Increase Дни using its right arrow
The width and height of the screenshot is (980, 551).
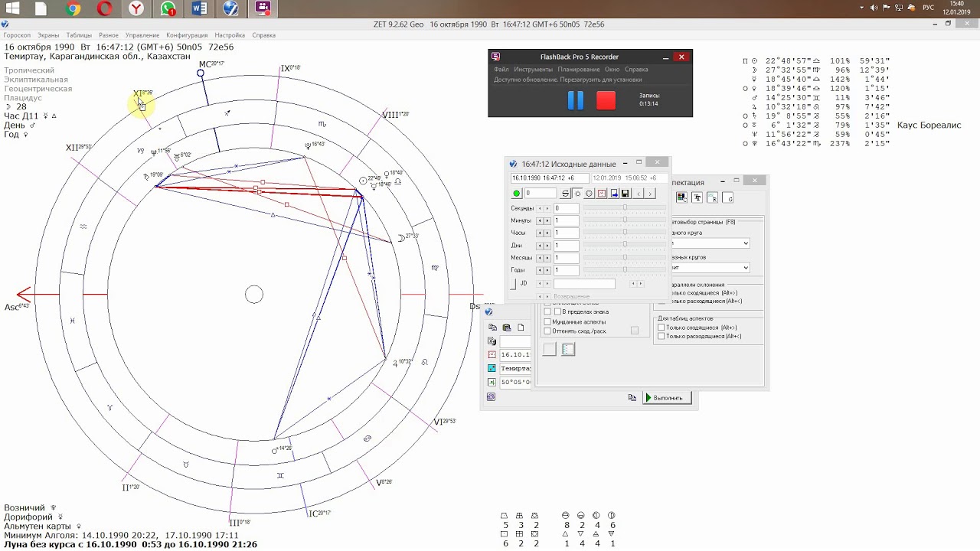point(547,246)
